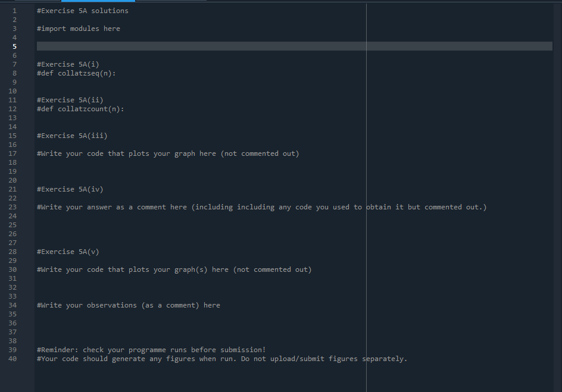The image size is (562, 392).
Task: Click the comment '#Exercise 5A solutions'
Action: tap(82, 10)
